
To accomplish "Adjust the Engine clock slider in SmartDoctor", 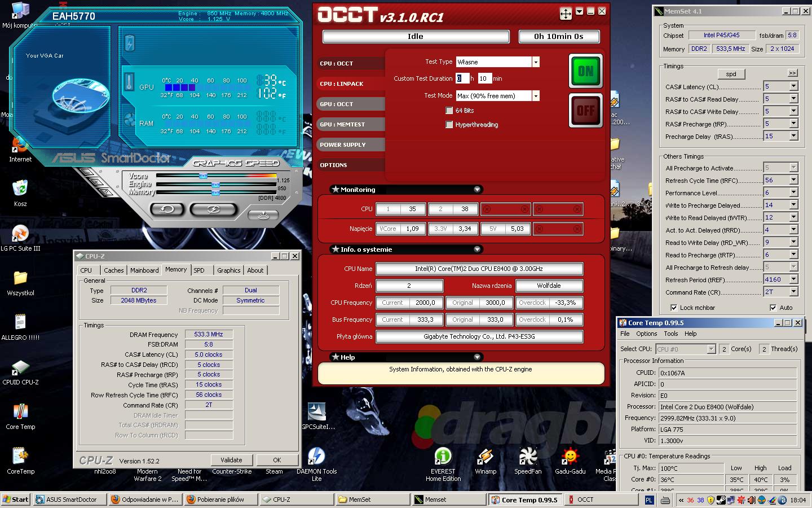I will pos(215,184).
